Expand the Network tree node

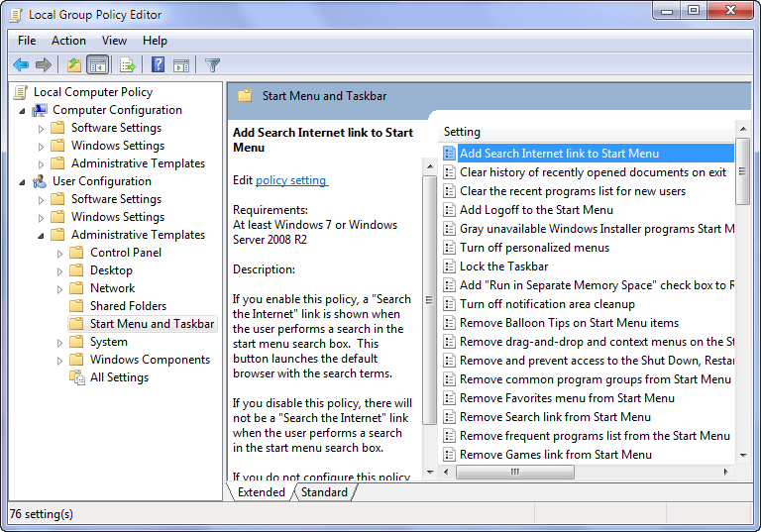pos(59,289)
